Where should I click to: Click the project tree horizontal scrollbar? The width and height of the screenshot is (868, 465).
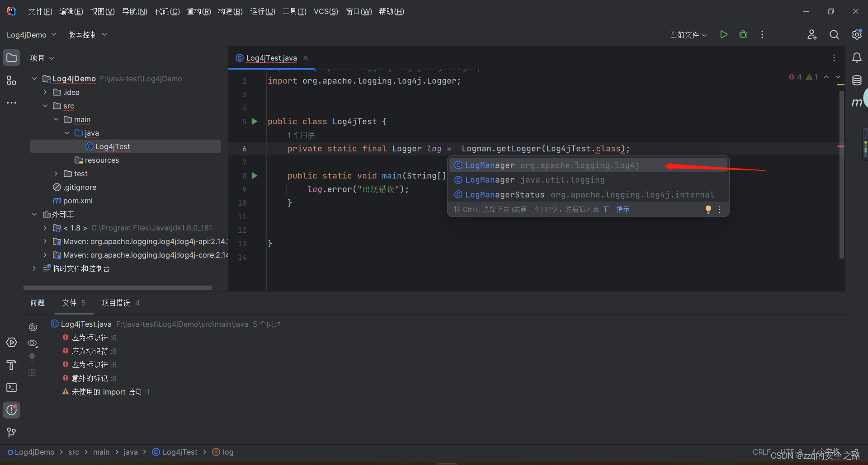118,287
